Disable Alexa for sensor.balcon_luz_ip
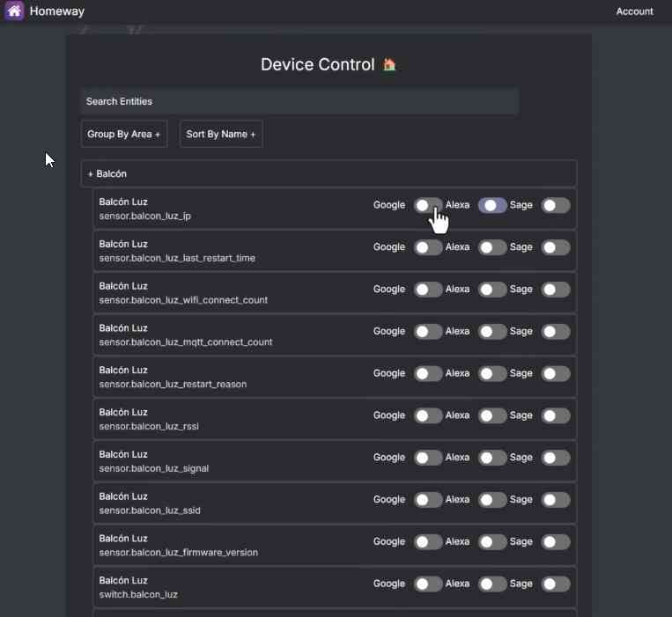The width and height of the screenshot is (672, 617). (x=492, y=205)
